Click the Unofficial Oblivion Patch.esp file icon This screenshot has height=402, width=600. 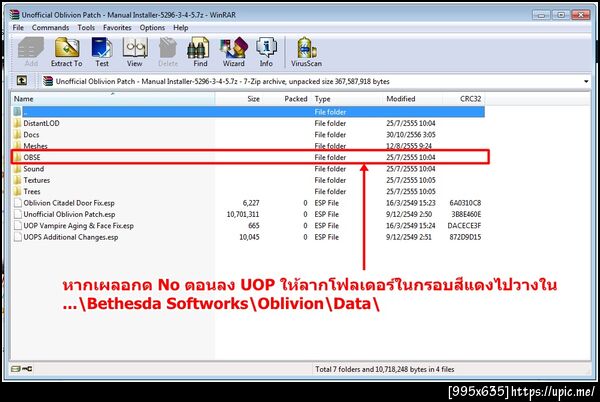click(18, 214)
